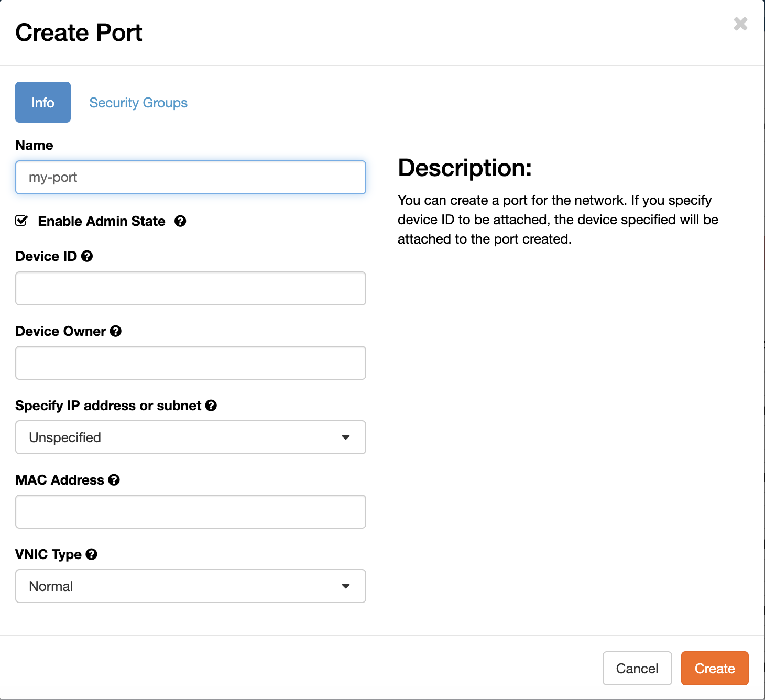Viewport: 765px width, 700px height.
Task: Switch to the Security Groups tab
Action: (x=138, y=102)
